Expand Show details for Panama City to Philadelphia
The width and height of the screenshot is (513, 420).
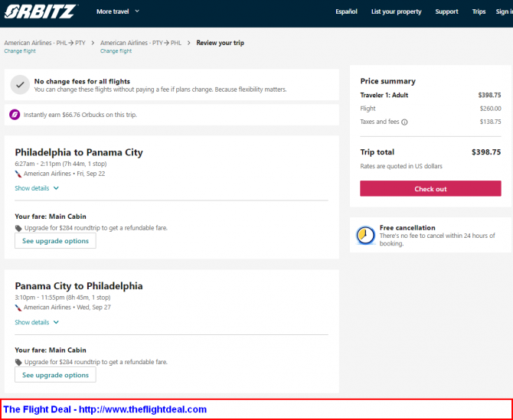[37, 322]
